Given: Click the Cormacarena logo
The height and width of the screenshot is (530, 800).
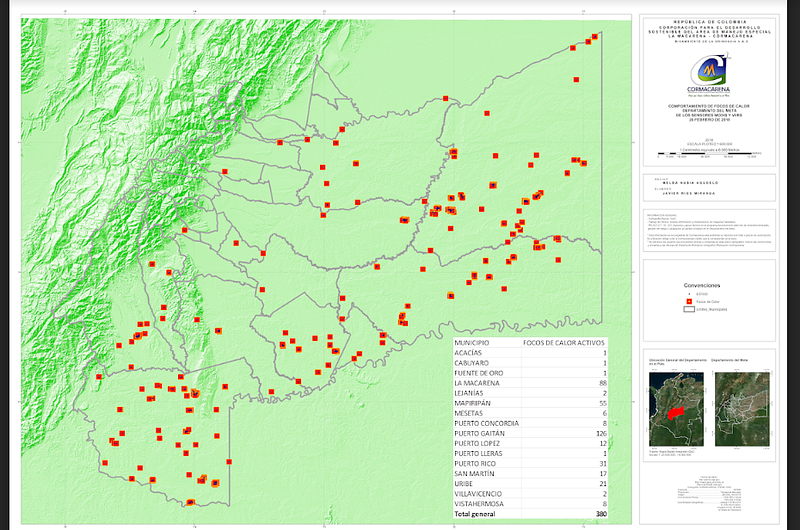Looking at the screenshot, I should coord(709,74).
